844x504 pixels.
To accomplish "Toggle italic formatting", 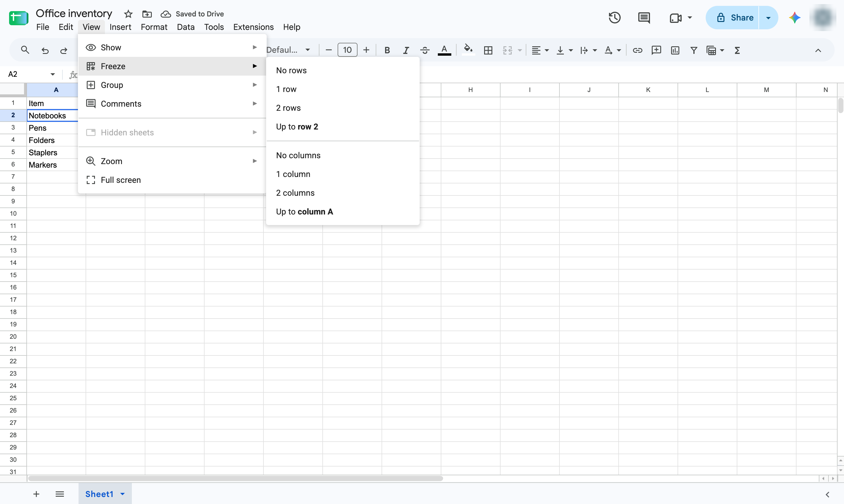I will [x=406, y=50].
